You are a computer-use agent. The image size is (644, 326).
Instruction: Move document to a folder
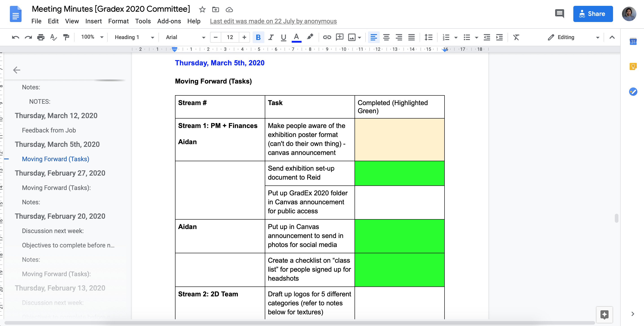[215, 9]
